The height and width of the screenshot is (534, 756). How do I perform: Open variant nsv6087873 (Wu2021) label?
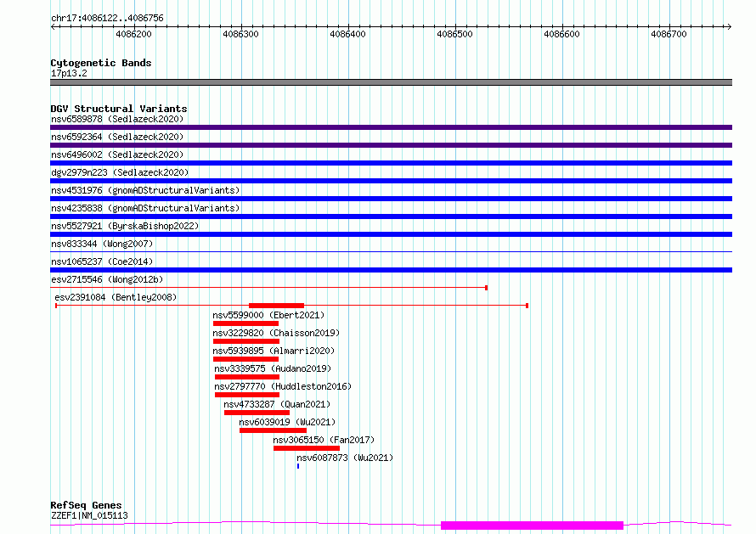tap(345, 458)
